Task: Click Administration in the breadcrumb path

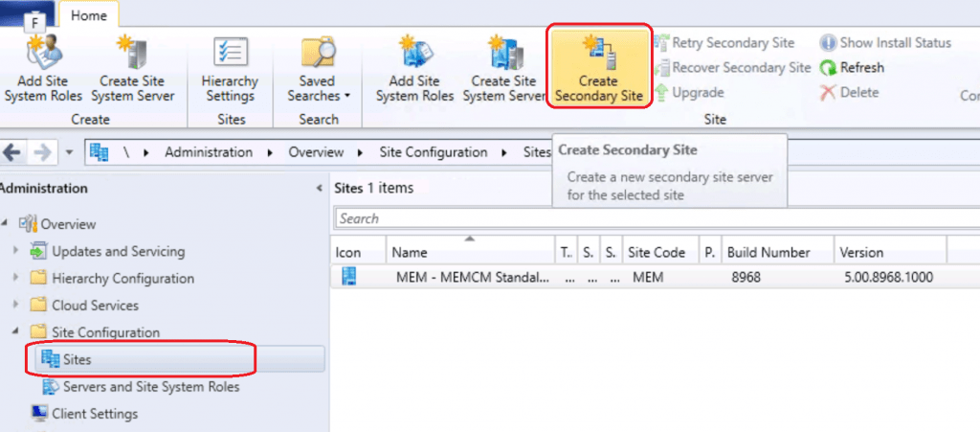Action: pos(209,152)
